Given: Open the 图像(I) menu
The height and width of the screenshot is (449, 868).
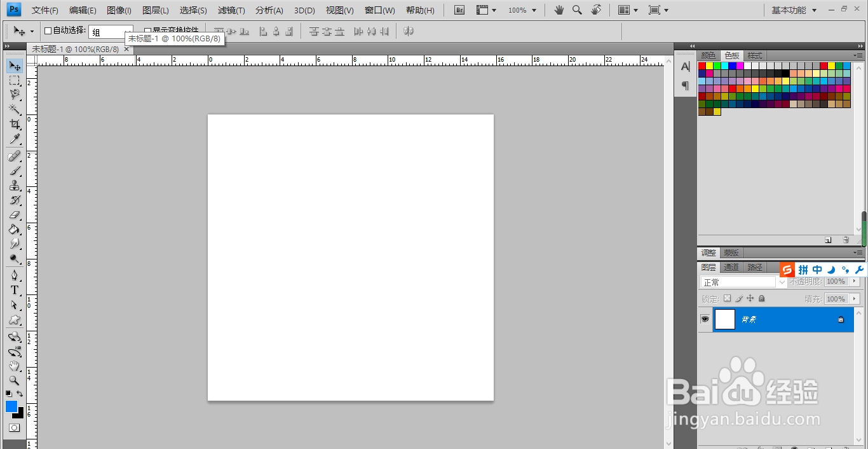Looking at the screenshot, I should coord(119,10).
